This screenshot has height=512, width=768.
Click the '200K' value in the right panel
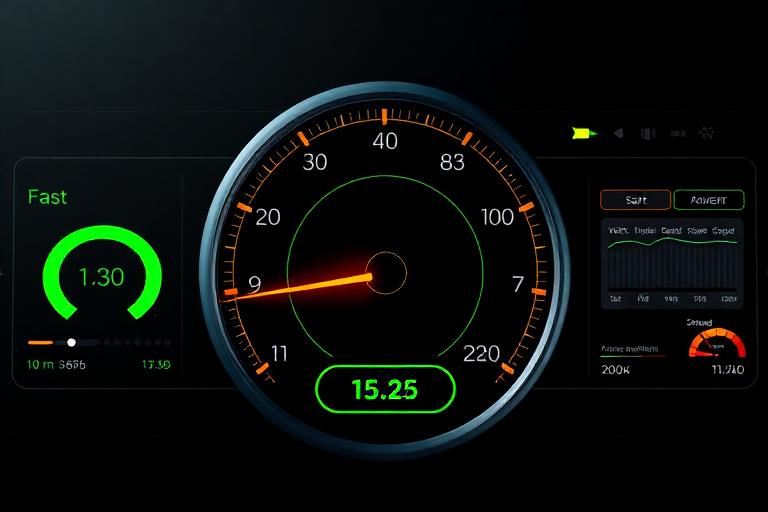click(615, 370)
